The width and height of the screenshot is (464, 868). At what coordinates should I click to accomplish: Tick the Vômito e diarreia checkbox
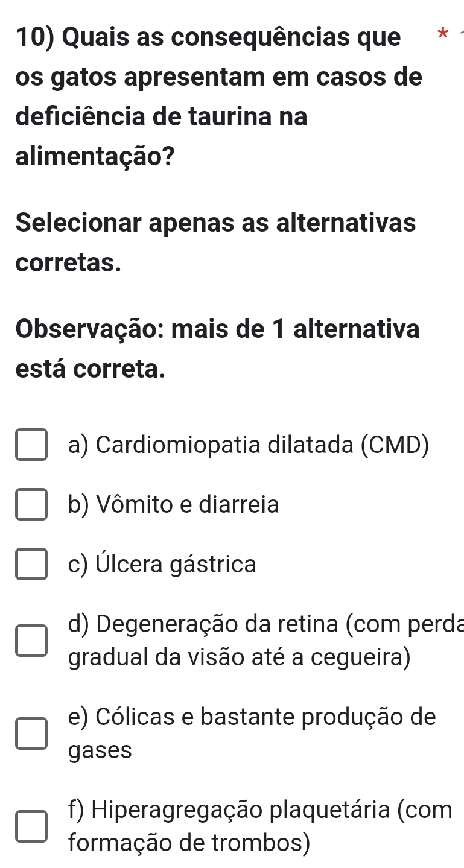point(31,505)
